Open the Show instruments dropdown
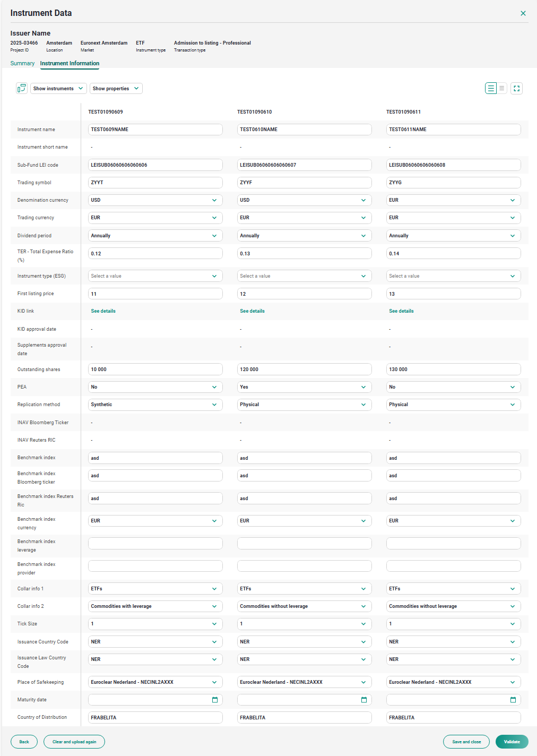Screen dimensions: 537x756 click(58, 89)
